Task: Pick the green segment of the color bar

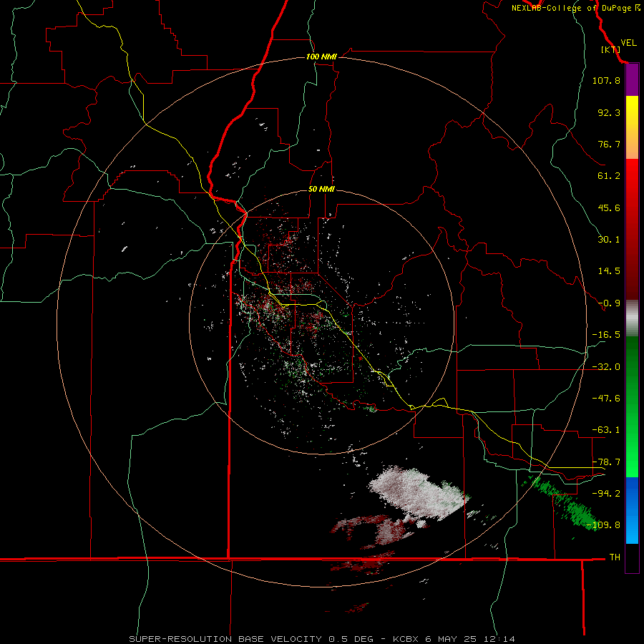Action: pos(632,406)
